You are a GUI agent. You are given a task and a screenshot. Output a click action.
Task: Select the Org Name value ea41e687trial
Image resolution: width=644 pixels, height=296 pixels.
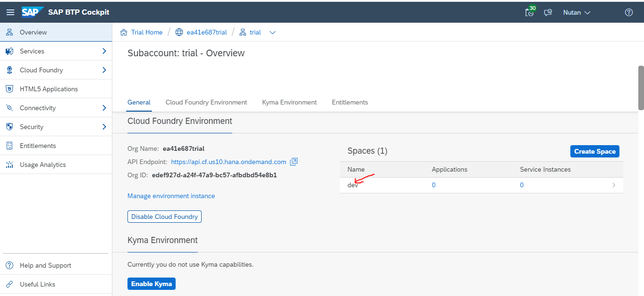point(184,148)
